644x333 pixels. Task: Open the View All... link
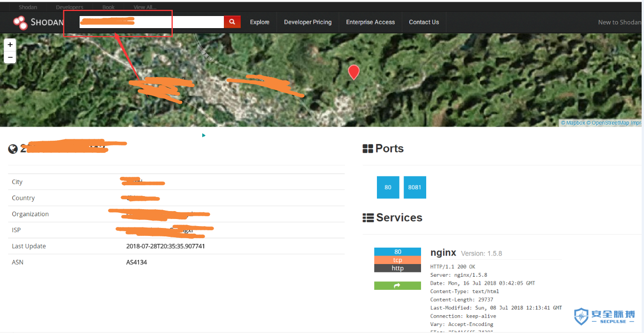(x=145, y=8)
